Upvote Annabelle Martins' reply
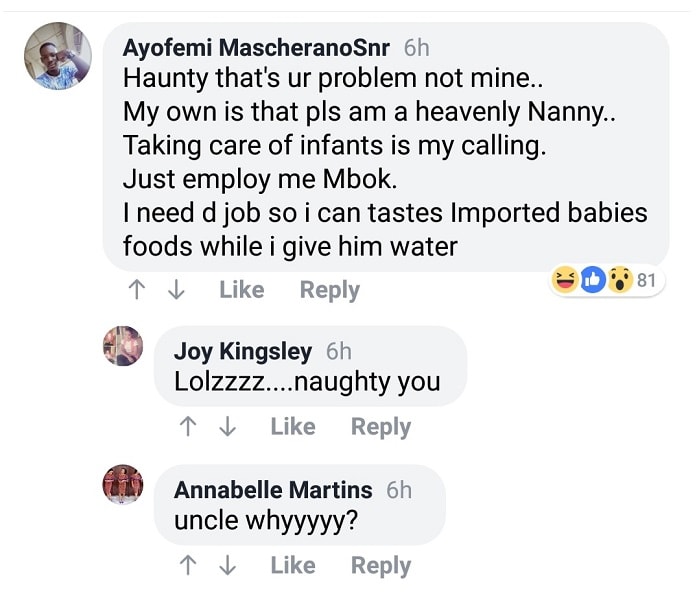Image resolution: width=697 pixels, height=600 pixels. (x=187, y=566)
